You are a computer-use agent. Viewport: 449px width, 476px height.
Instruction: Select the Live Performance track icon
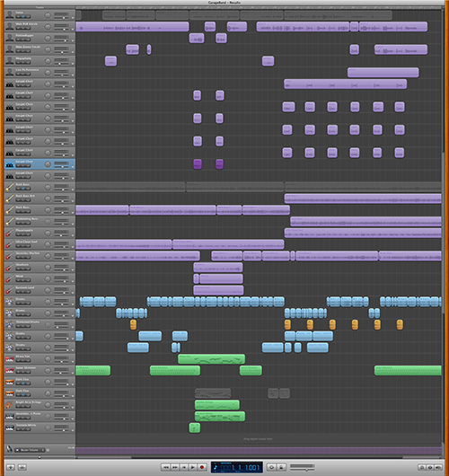pos(10,72)
